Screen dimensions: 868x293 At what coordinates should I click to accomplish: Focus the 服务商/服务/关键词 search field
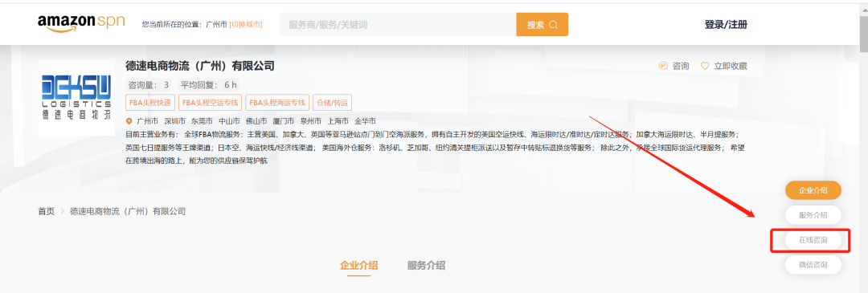point(398,25)
